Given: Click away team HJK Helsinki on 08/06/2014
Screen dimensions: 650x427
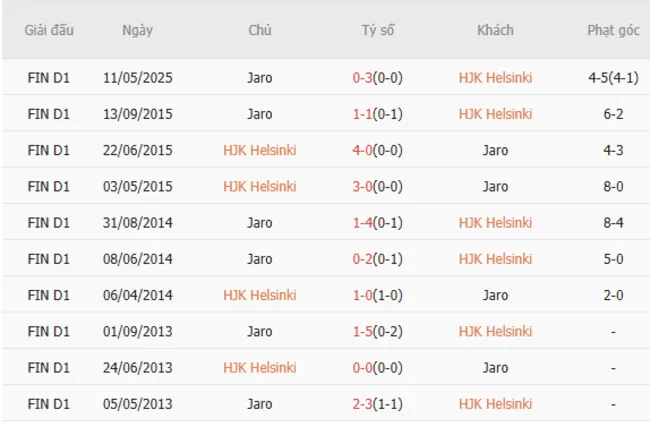Looking at the screenshot, I should coord(495,259).
